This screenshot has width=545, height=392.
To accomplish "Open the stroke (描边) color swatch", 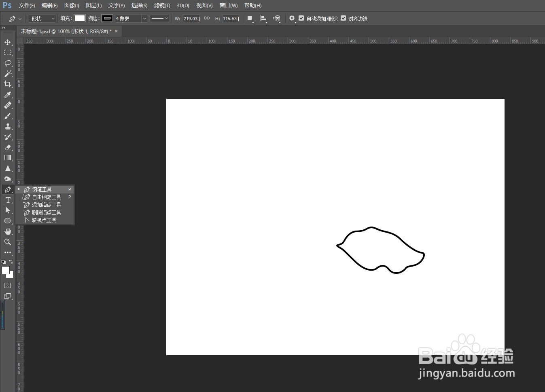I will pos(107,18).
